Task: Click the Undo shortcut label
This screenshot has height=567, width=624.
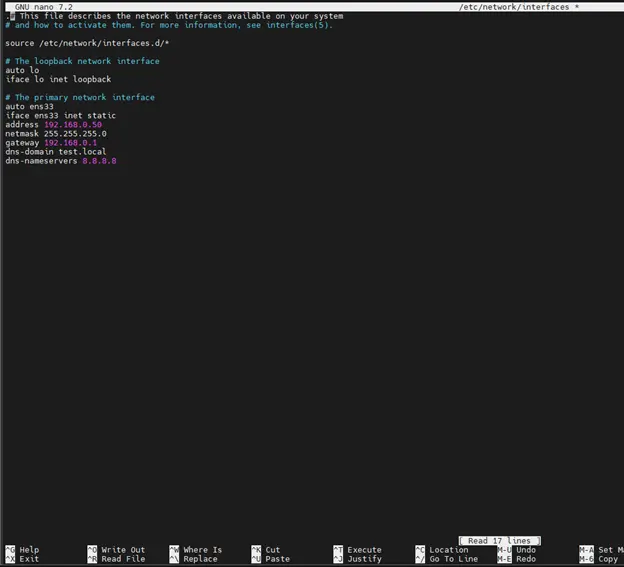Action: tap(526, 550)
